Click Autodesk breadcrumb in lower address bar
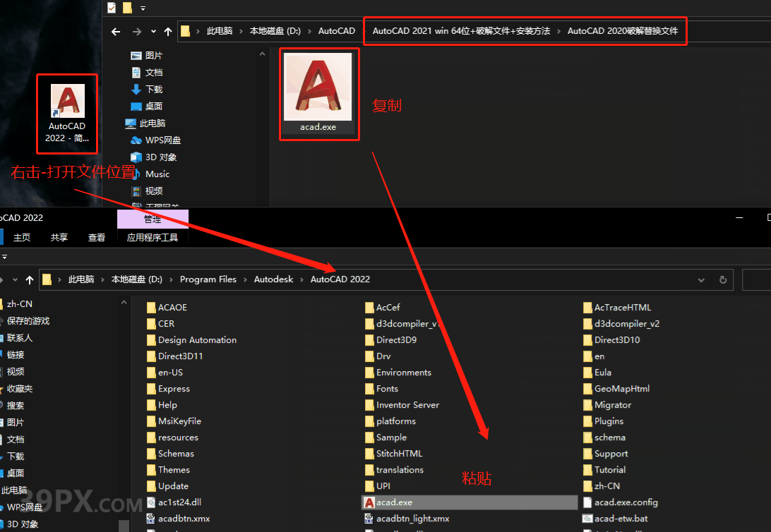The height and width of the screenshot is (532, 771). click(273, 279)
